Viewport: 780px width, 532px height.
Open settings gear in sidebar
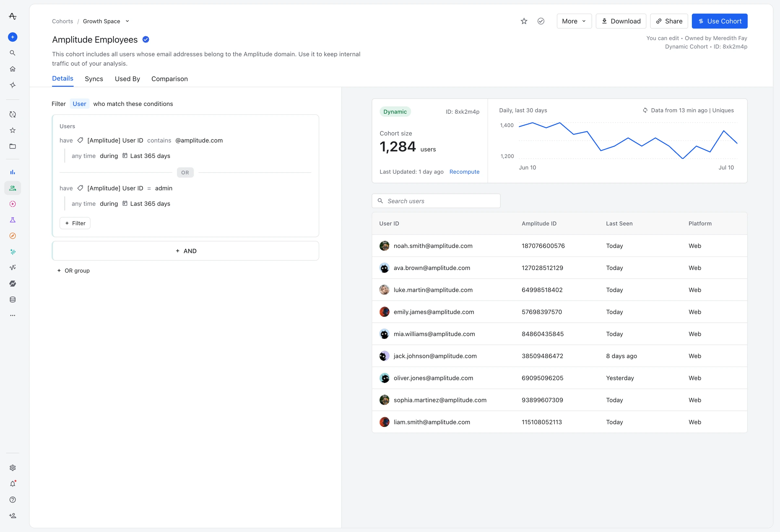[x=12, y=468]
